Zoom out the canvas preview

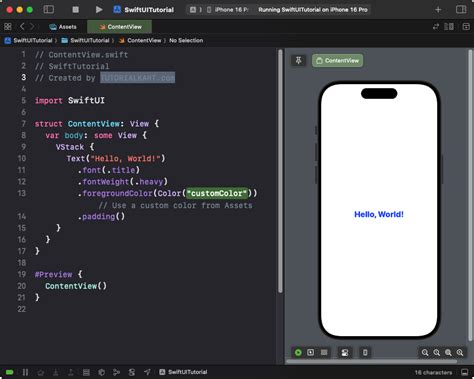[x=425, y=352]
